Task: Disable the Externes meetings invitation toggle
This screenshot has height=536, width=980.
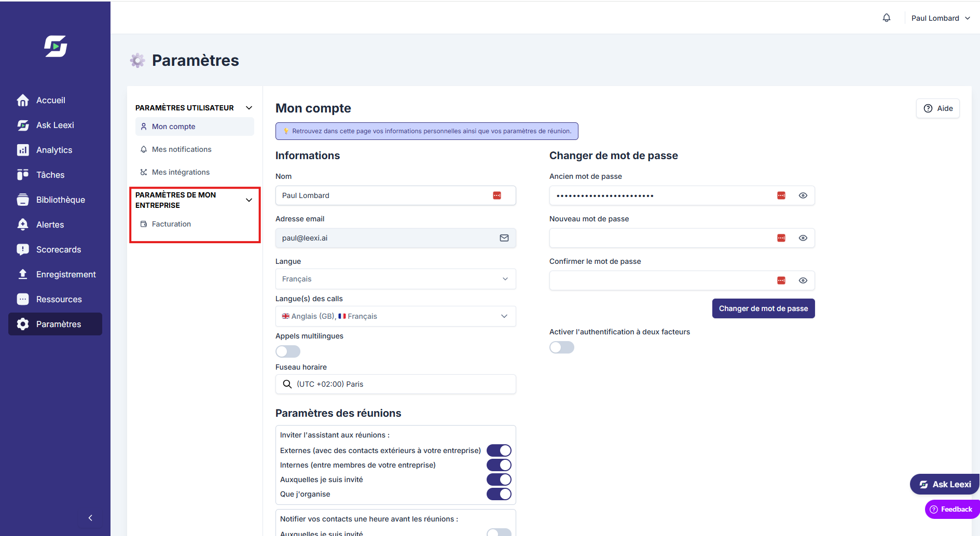Action: pyautogui.click(x=499, y=450)
